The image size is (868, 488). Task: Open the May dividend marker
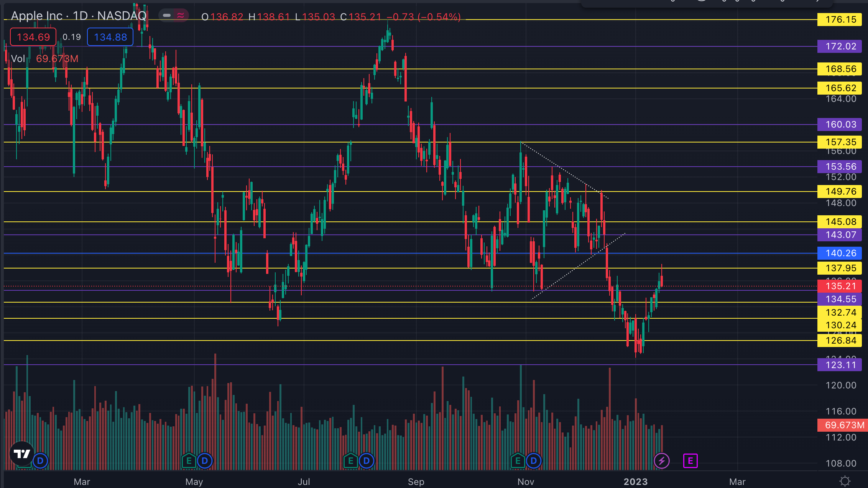pyautogui.click(x=205, y=461)
